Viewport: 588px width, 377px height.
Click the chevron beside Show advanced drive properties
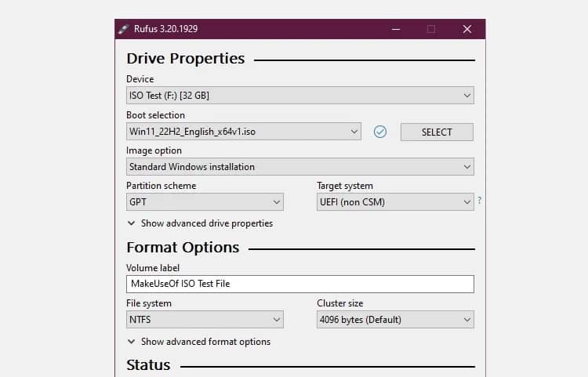click(131, 223)
